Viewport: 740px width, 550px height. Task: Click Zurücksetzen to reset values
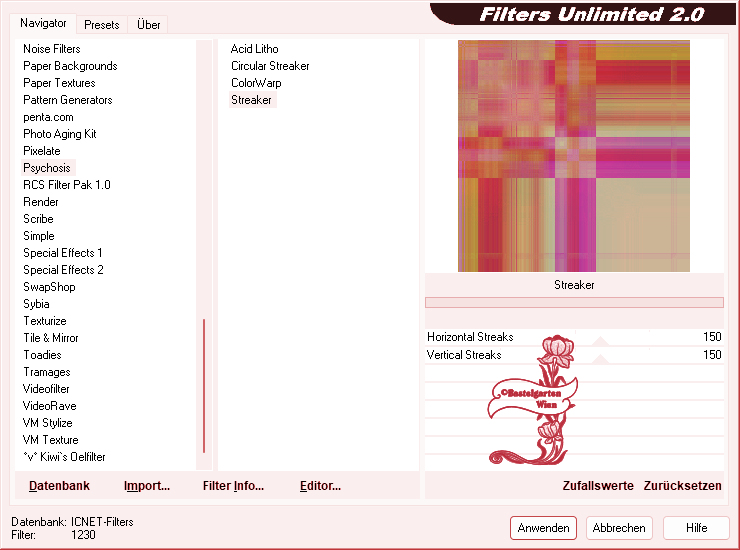pyautogui.click(x=682, y=486)
